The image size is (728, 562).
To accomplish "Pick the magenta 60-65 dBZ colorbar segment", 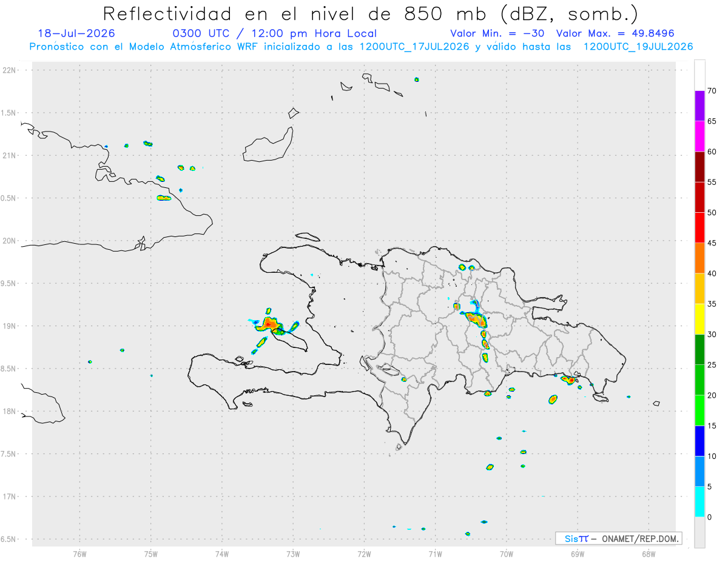I will tap(699, 136).
